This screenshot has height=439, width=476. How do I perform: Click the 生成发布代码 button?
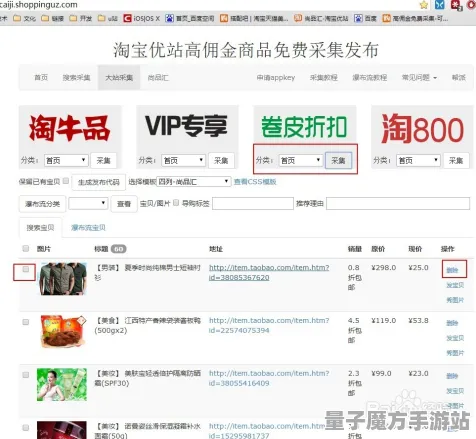[x=99, y=182]
